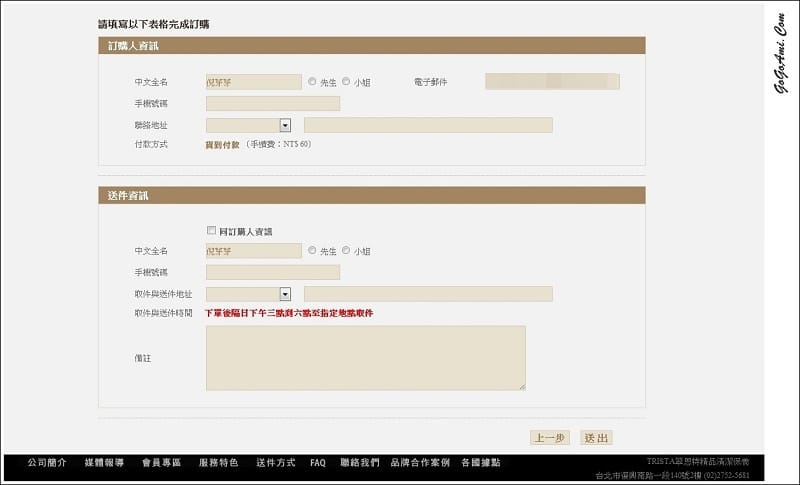
Task: Click the 手機號碼 field in 送件資訊
Action: (x=273, y=272)
